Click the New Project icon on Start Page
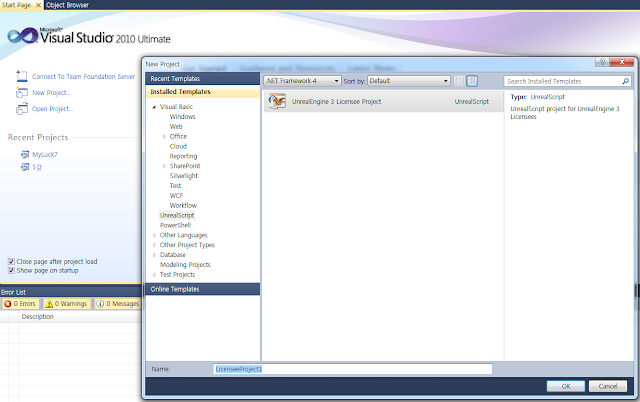Image resolution: width=640 pixels, height=402 pixels. point(22,93)
